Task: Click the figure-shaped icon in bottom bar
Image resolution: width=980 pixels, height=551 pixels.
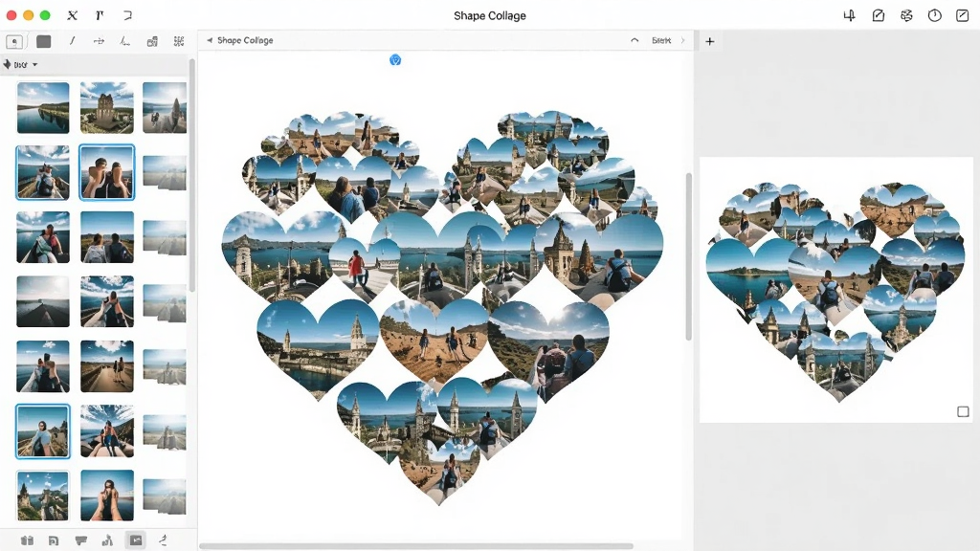Action: (107, 540)
